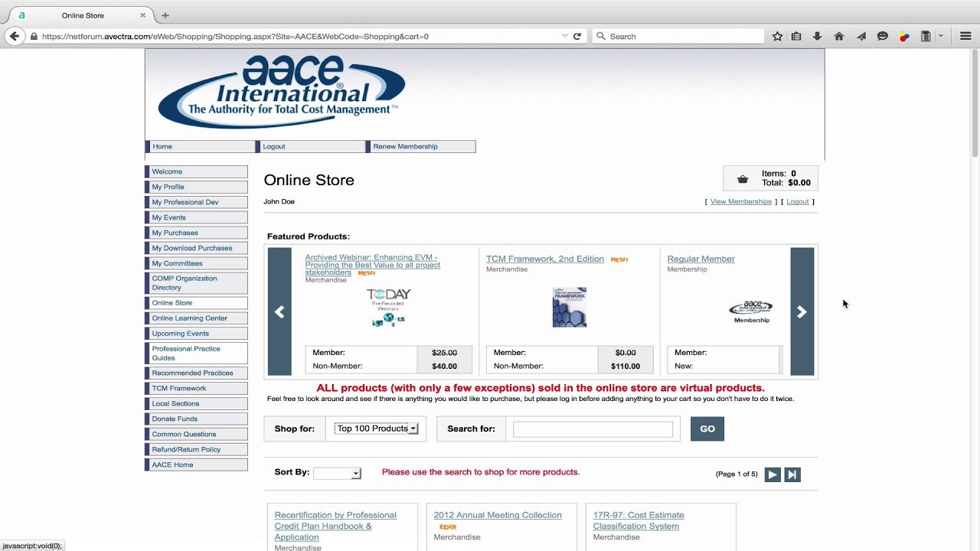Open AACE Home in the sidebar
The image size is (980, 551).
[x=197, y=465]
